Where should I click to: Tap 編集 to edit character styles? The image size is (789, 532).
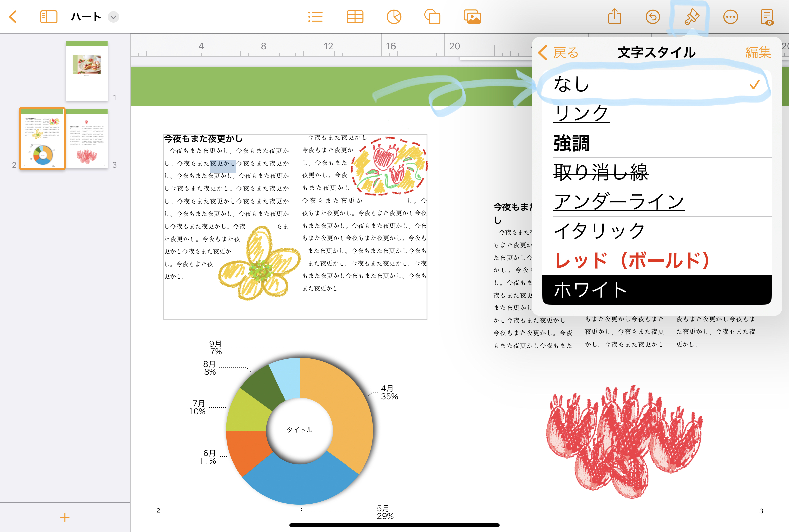pyautogui.click(x=758, y=53)
